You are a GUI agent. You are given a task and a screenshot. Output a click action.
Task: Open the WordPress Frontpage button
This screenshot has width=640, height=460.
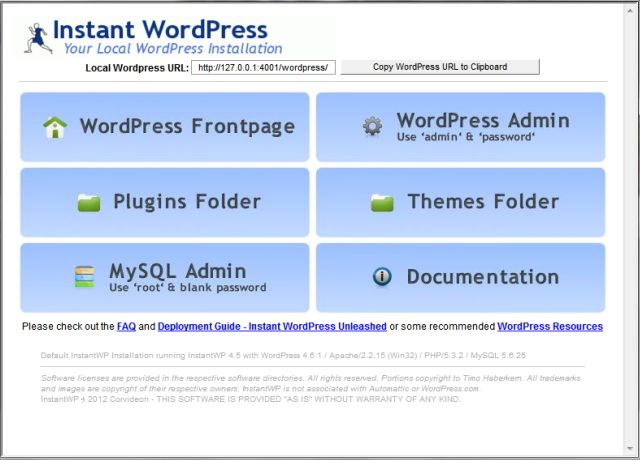click(165, 127)
